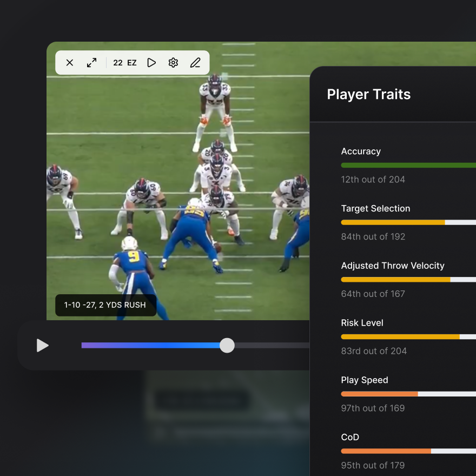Toggle video playback with the play control
Screen dimensions: 476x476
click(43, 346)
